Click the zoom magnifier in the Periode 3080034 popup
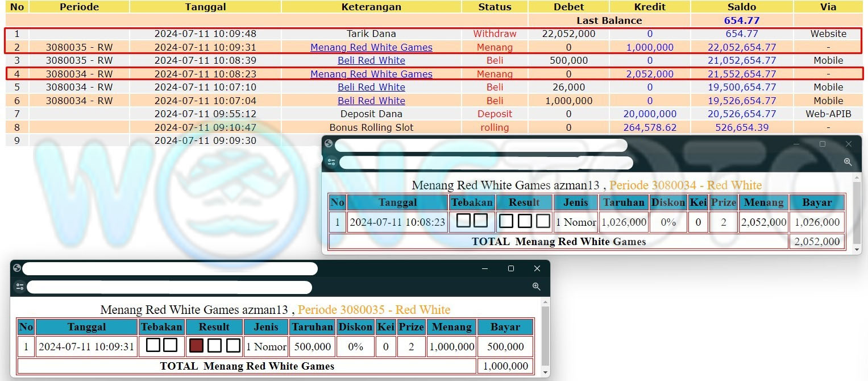This screenshot has height=381, width=868. click(848, 162)
